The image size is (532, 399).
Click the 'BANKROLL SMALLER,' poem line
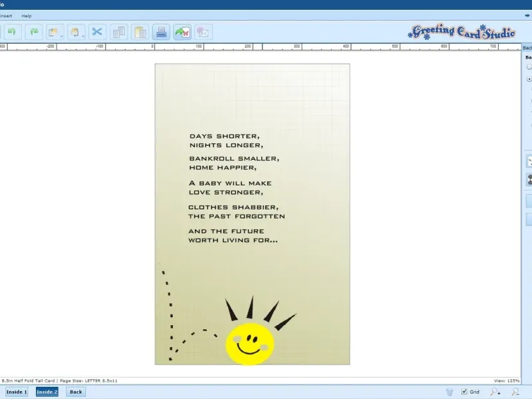tap(234, 158)
